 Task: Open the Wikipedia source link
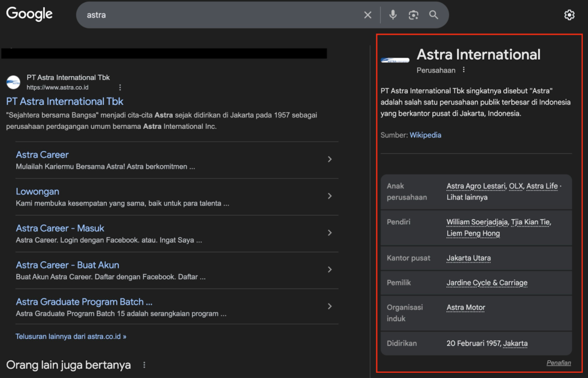pyautogui.click(x=425, y=135)
